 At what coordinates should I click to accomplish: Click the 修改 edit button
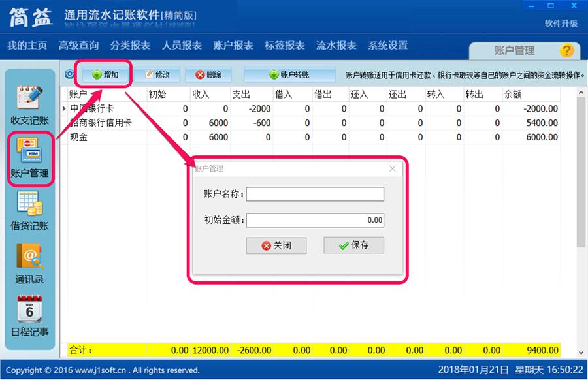(157, 74)
